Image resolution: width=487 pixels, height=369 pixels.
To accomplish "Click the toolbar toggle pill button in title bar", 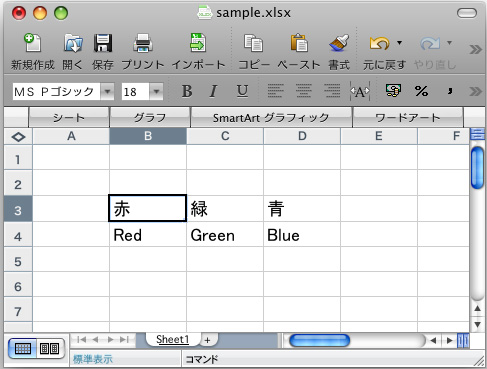I will coord(467,13).
